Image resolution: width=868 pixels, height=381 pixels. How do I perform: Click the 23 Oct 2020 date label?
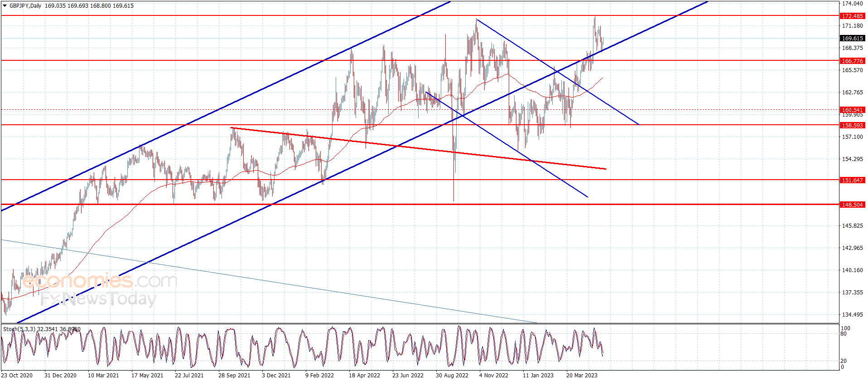click(x=17, y=375)
